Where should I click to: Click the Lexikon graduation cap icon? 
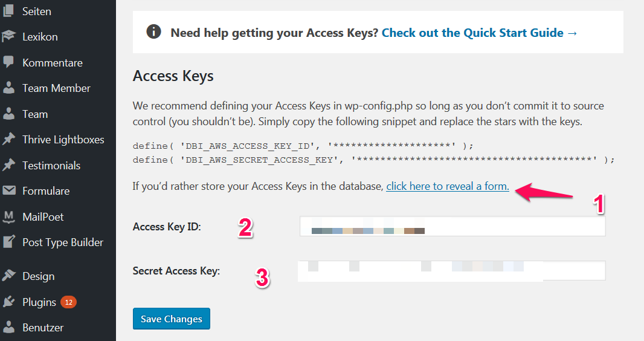pyautogui.click(x=8, y=36)
